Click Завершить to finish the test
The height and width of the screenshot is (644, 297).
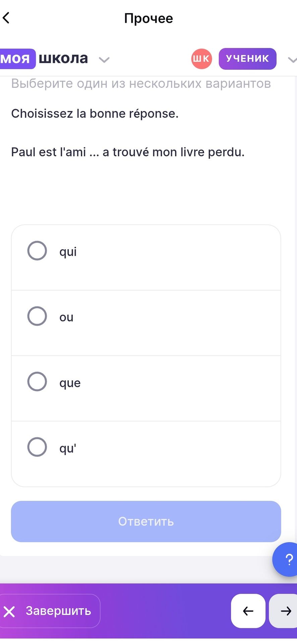tap(49, 611)
